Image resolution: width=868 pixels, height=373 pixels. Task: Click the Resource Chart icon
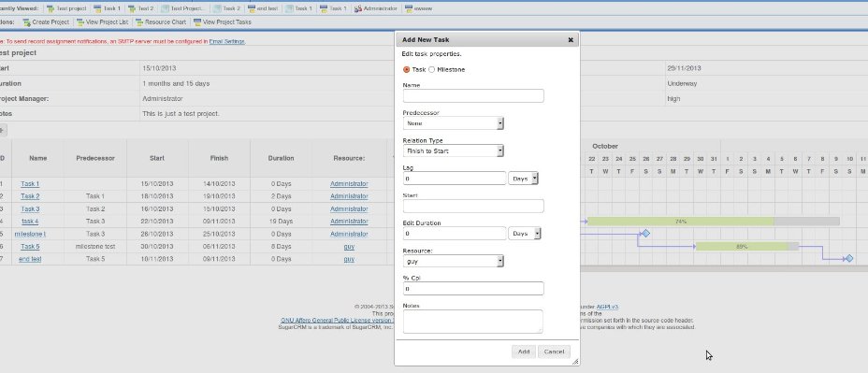coord(139,22)
